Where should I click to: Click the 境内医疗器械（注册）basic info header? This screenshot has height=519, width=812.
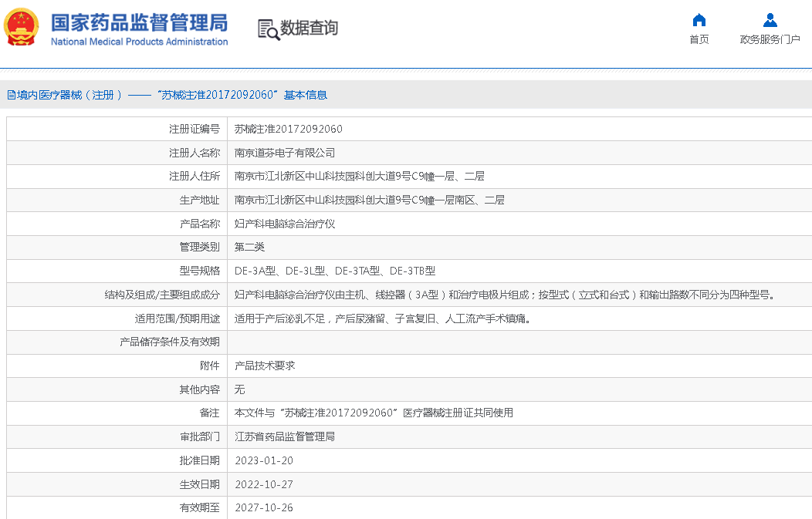pos(167,95)
